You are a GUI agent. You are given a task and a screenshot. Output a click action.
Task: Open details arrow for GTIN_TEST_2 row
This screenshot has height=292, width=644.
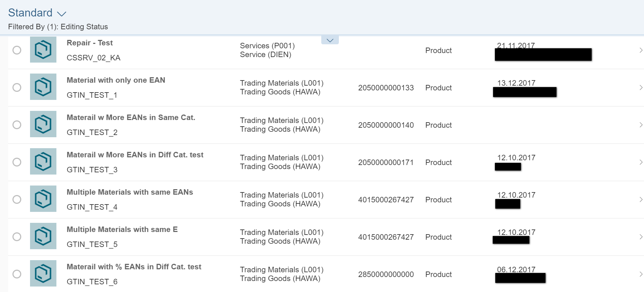click(x=641, y=125)
